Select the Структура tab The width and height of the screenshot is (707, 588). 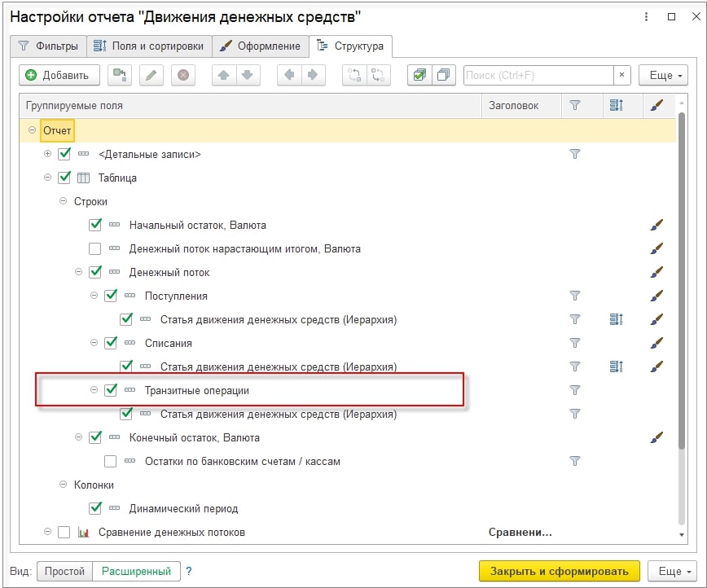pyautogui.click(x=350, y=46)
